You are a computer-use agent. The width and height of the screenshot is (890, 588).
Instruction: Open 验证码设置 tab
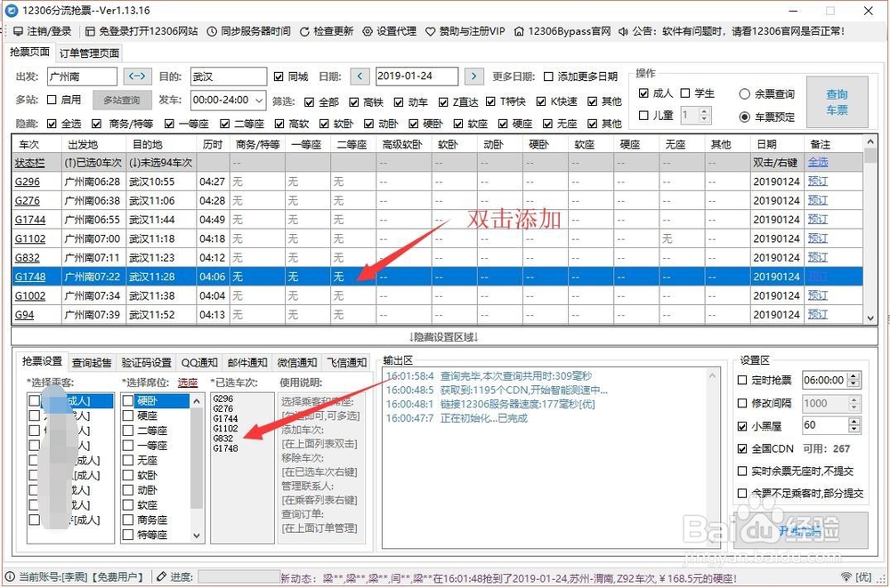point(147,362)
